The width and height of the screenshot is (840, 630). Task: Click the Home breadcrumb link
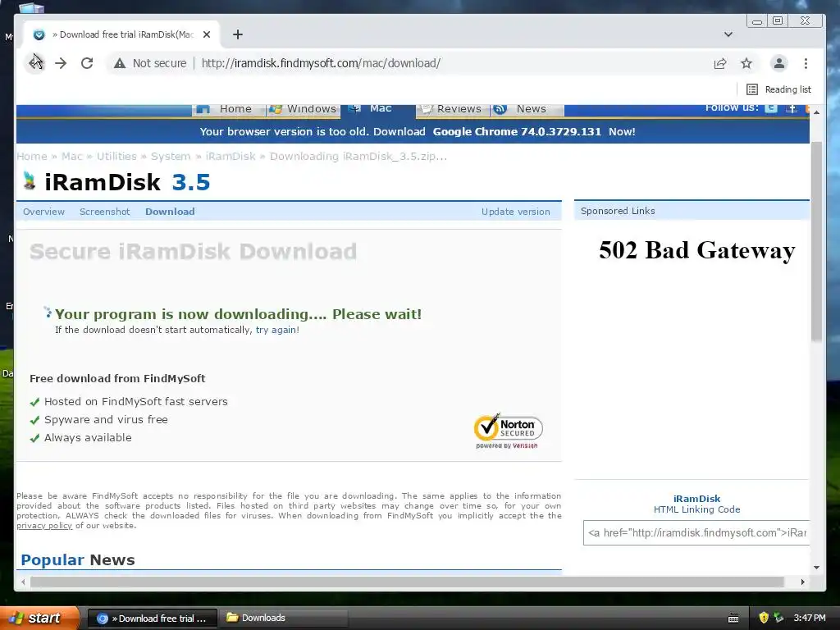pos(32,157)
